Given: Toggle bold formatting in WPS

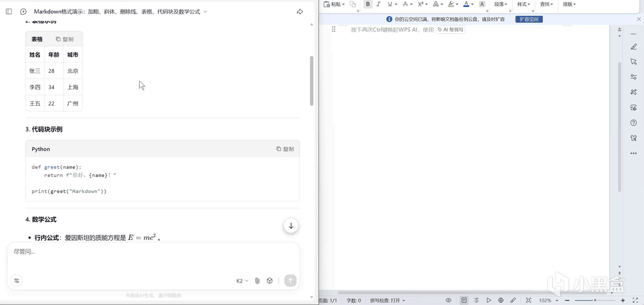Looking at the screenshot, I should tap(367, 4).
